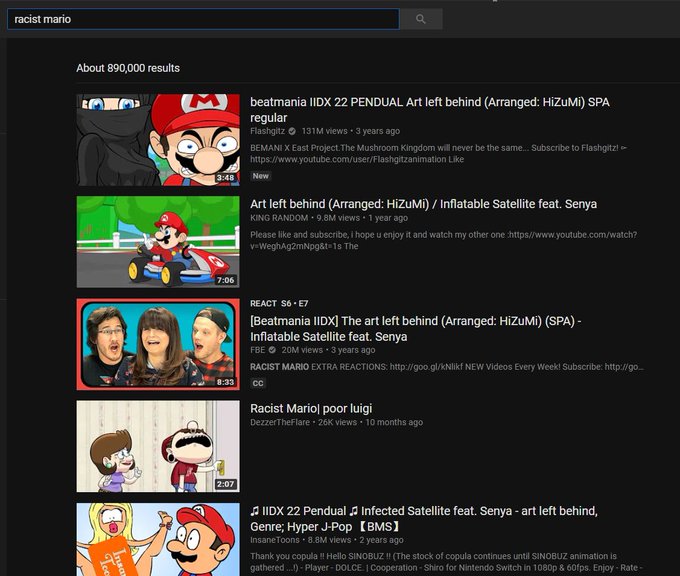Click the FBE verified checkmark icon

tap(272, 350)
